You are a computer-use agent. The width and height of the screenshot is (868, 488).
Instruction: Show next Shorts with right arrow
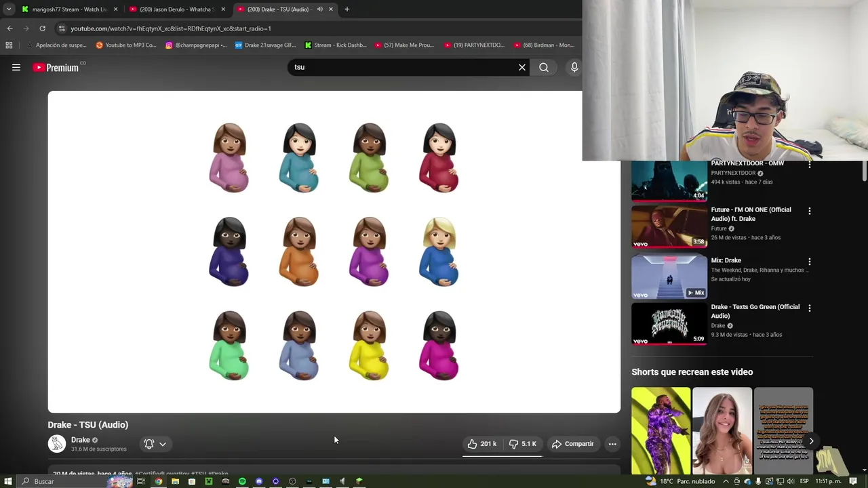811,441
